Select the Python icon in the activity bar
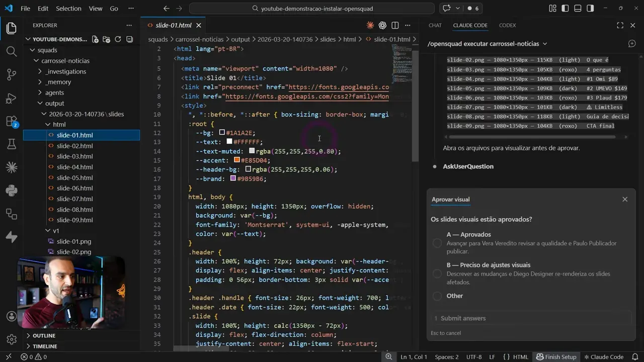644x362 pixels. tap(11, 190)
